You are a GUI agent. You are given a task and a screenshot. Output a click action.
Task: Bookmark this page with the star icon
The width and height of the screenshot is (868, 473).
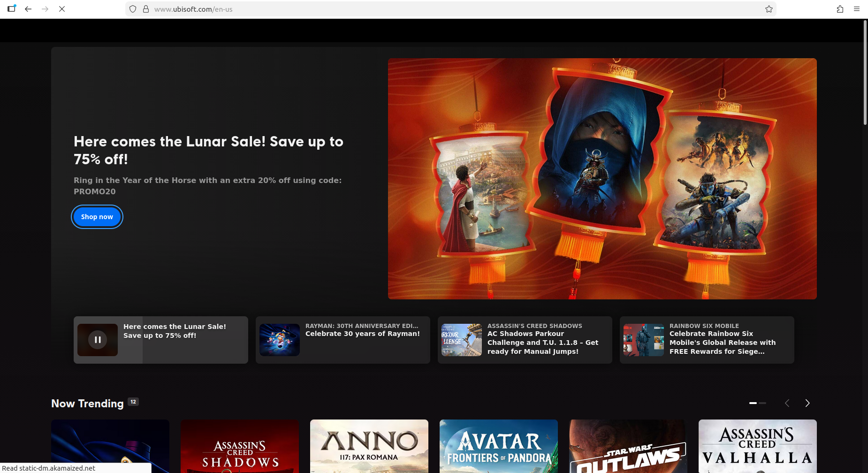click(x=769, y=9)
